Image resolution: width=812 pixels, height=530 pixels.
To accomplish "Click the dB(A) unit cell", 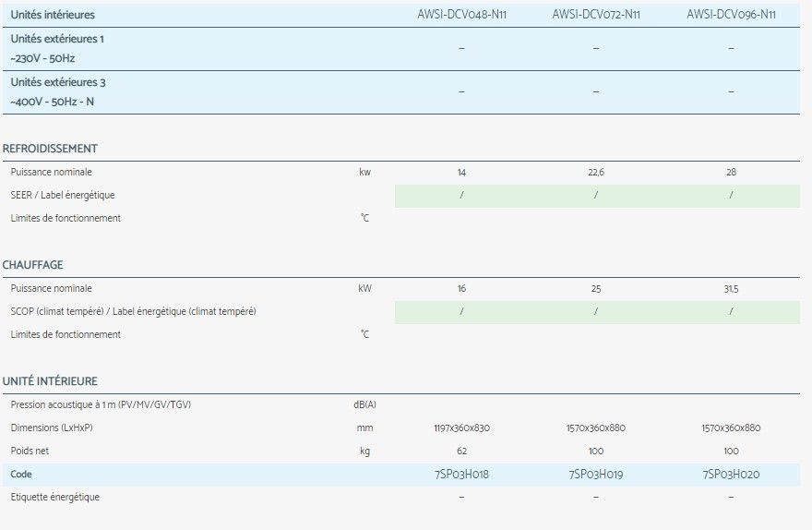I will (x=365, y=404).
